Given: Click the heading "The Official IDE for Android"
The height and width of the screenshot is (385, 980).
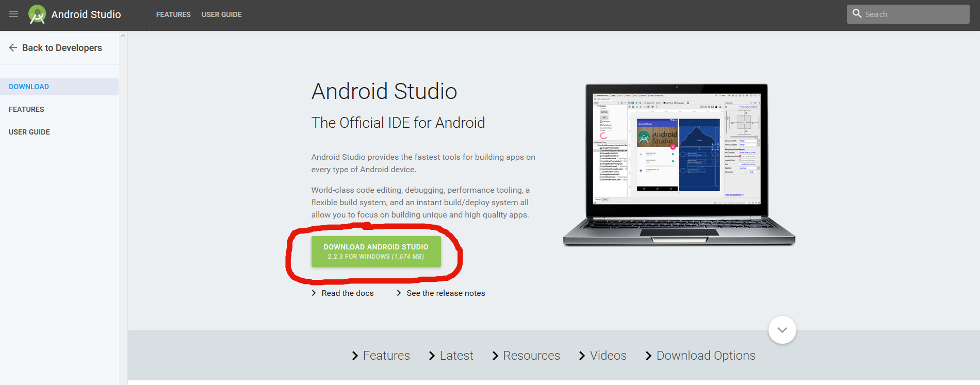Looking at the screenshot, I should pyautogui.click(x=398, y=123).
